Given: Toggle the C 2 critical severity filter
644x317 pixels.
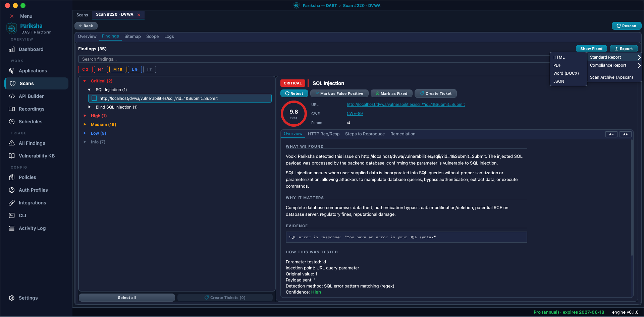Looking at the screenshot, I should coord(85,69).
